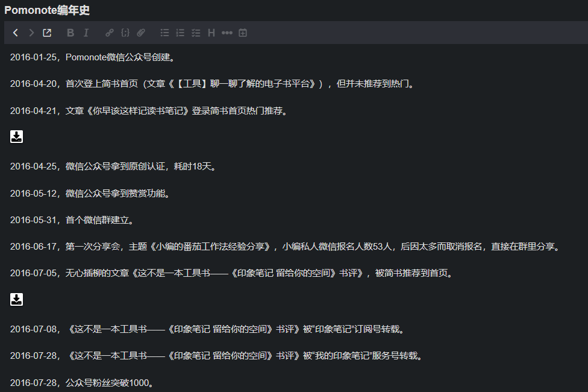Click the 2016-01-25 entry about Pomonote微信公众号创建
Viewport: 588px width, 392px height.
click(92, 57)
